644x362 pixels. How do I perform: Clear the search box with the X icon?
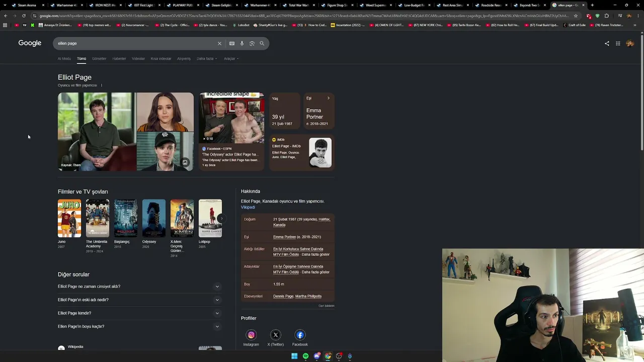[219, 43]
